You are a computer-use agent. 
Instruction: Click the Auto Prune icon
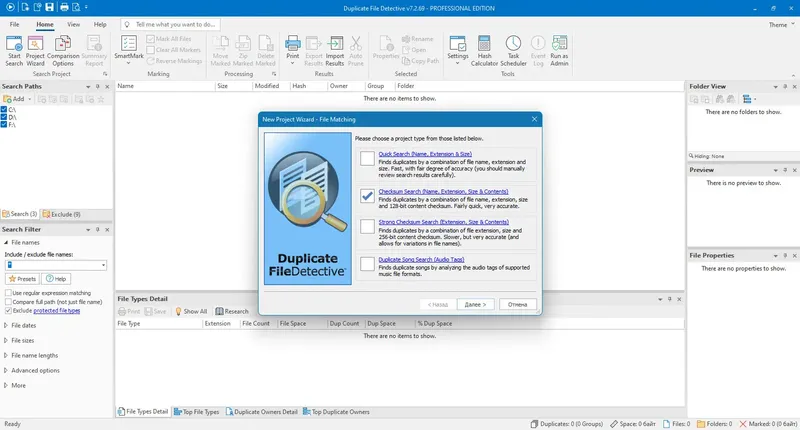point(356,51)
